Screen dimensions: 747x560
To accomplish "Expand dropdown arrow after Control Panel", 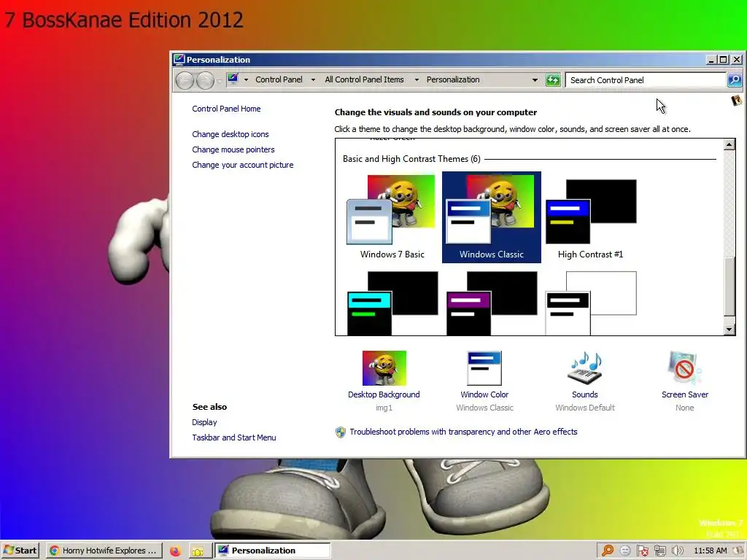I will point(313,80).
